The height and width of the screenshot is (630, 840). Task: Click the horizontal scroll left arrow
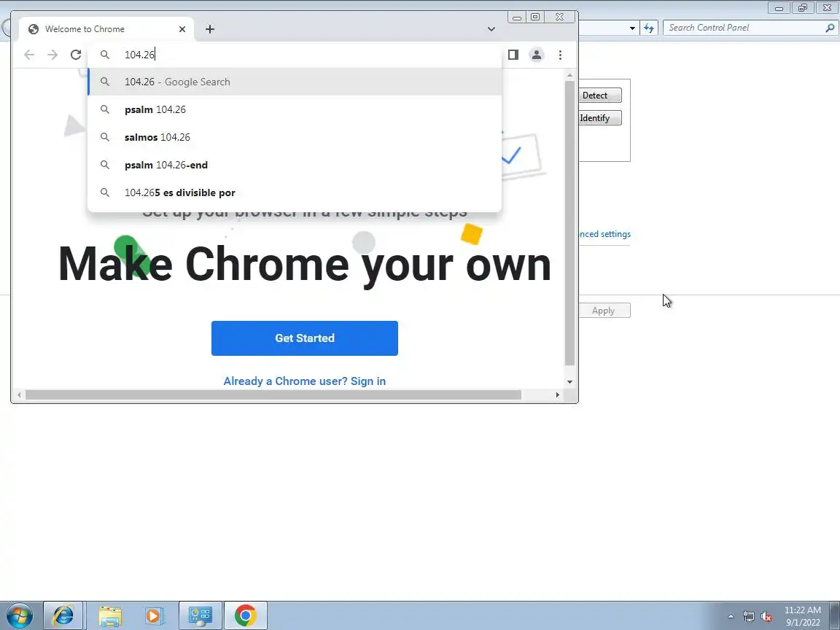19,394
